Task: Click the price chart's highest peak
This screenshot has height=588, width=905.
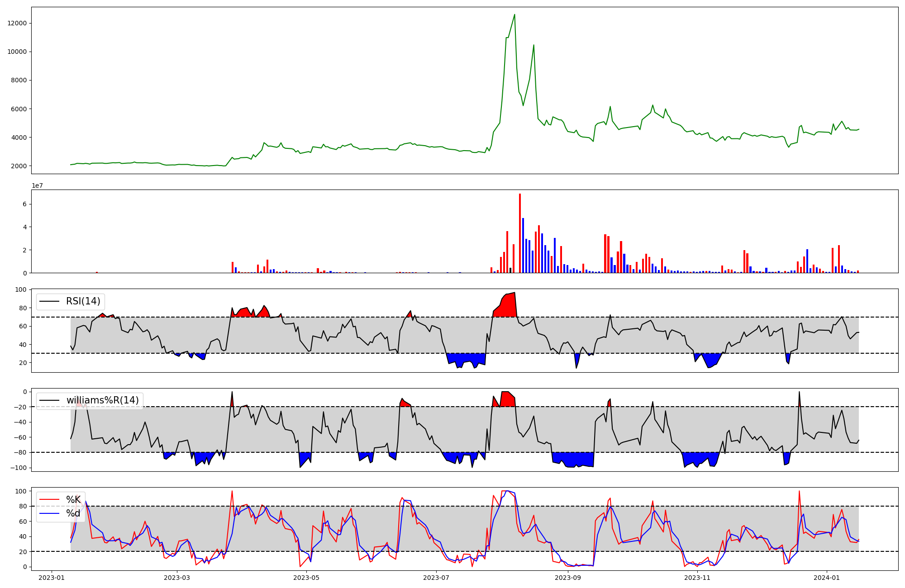Action: [514, 15]
